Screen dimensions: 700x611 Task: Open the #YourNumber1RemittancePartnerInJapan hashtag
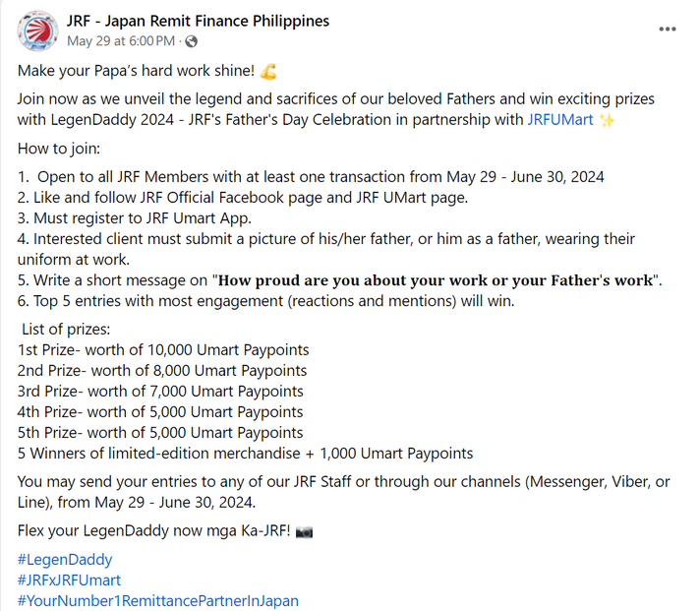coord(158,601)
